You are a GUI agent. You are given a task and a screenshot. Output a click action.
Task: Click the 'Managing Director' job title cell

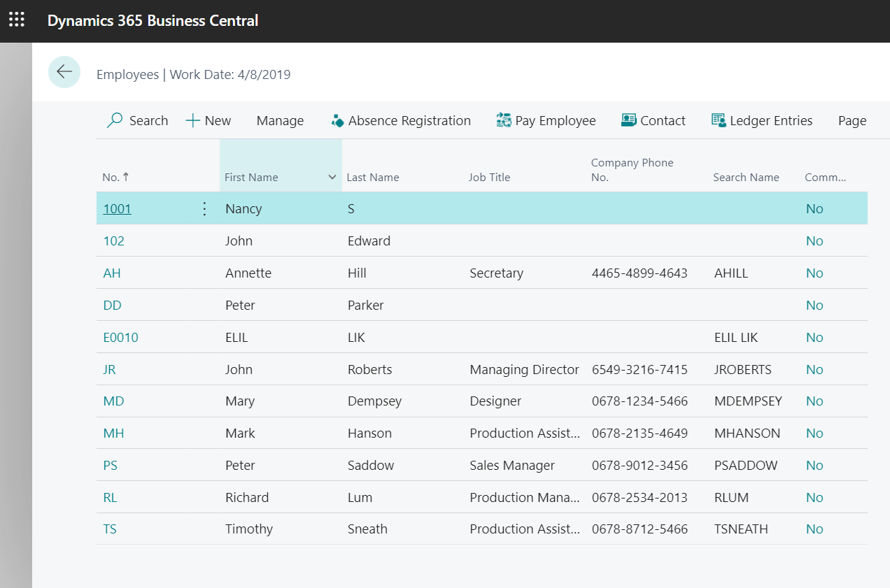[524, 370]
